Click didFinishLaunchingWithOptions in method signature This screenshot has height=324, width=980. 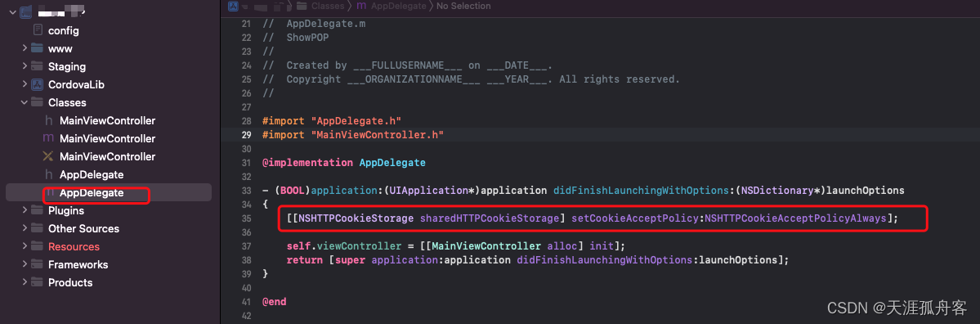point(642,190)
